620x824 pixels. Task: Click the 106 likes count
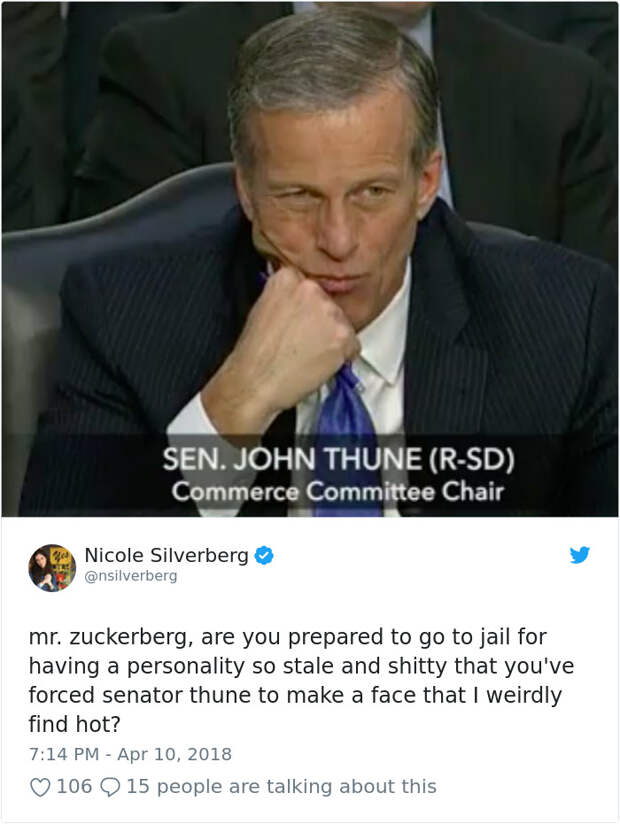(74, 787)
